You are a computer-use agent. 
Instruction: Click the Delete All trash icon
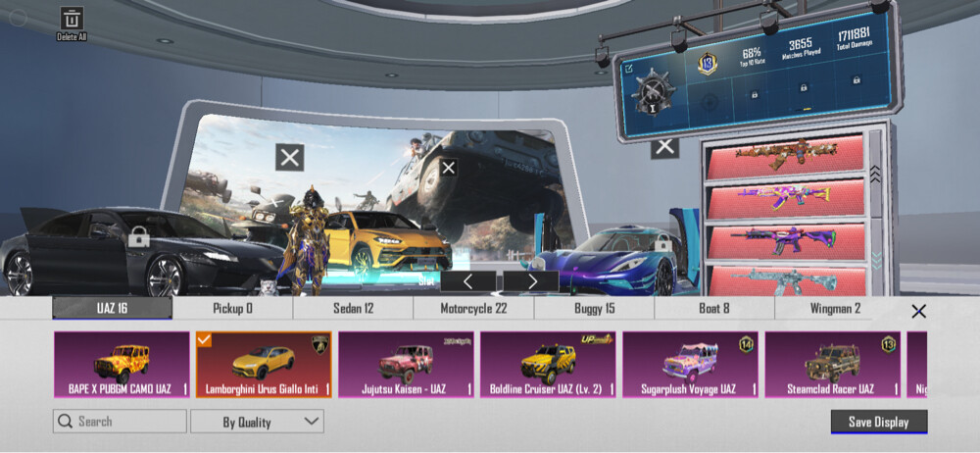72,19
